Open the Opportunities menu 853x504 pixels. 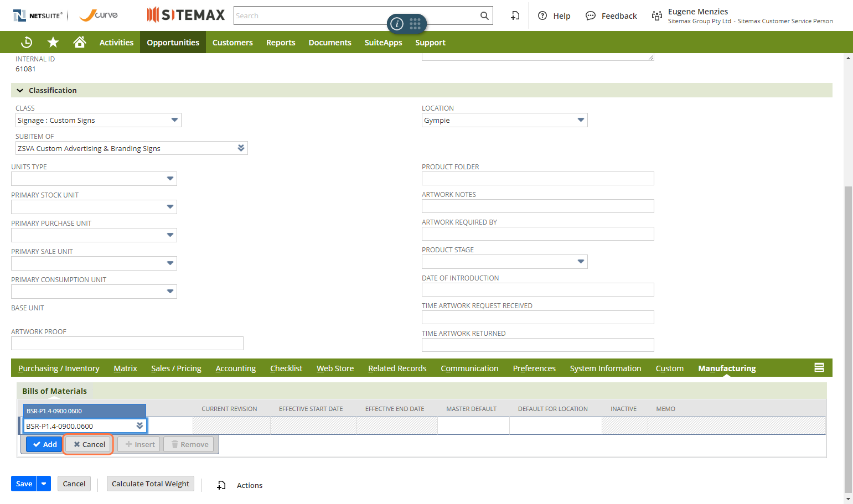pyautogui.click(x=173, y=42)
